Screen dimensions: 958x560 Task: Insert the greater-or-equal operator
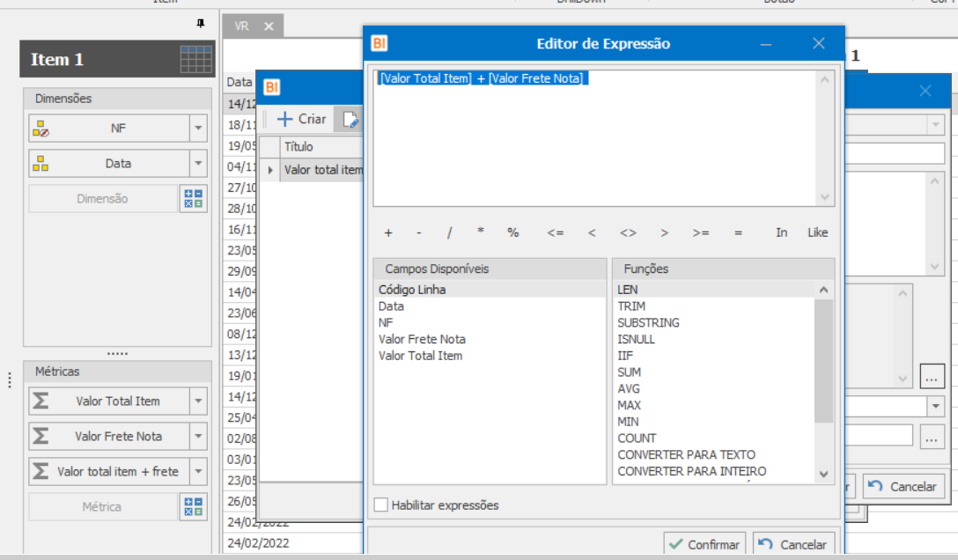coord(701,232)
